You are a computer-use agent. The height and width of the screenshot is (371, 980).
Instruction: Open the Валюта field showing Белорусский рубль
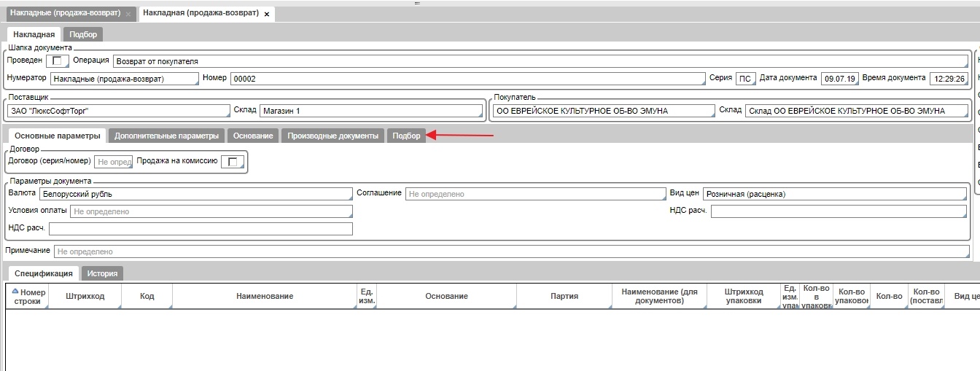point(195,194)
